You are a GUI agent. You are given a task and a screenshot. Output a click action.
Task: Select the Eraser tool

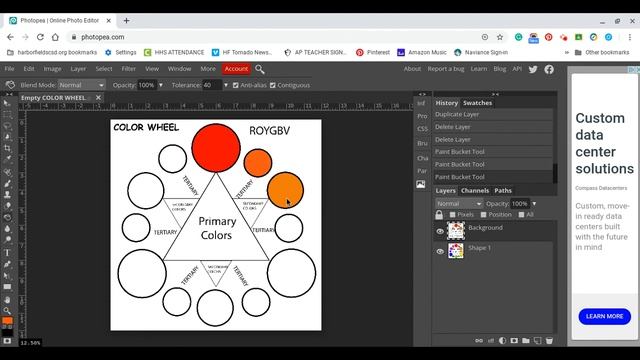point(7,206)
